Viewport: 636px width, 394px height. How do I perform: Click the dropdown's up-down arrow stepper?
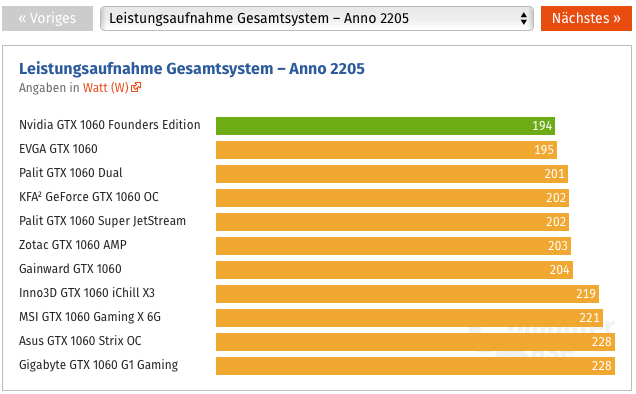(524, 18)
